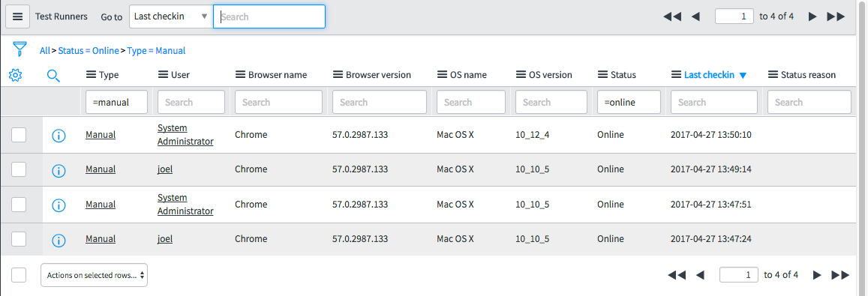Go to next page using bottom right arrow
The height and width of the screenshot is (296, 868).
click(x=817, y=275)
